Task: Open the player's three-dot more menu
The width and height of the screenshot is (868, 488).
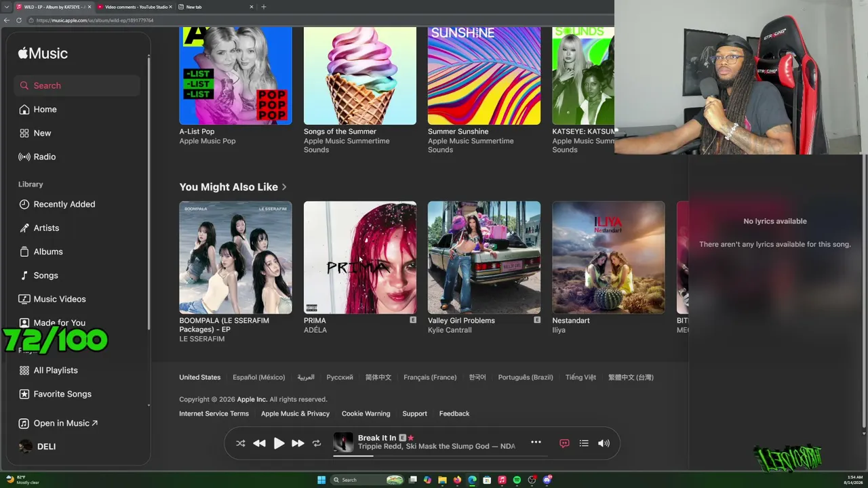Action: [x=536, y=442]
